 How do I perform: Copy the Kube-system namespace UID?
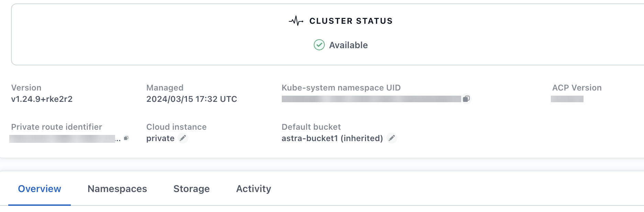coord(466,99)
